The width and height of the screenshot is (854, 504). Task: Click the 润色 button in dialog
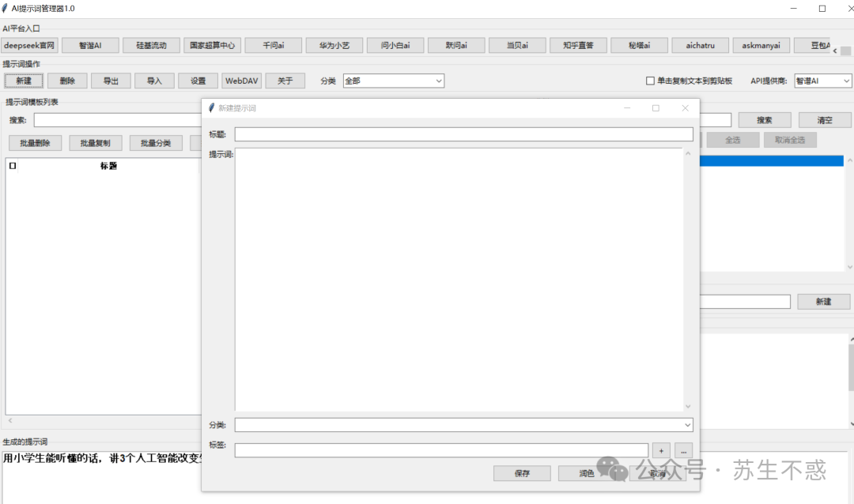587,473
